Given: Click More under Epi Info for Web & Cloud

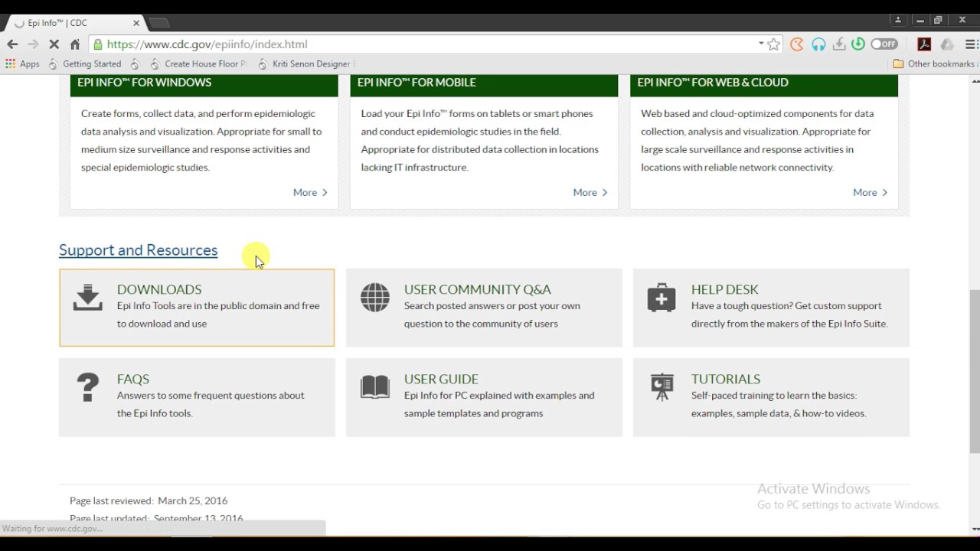Looking at the screenshot, I should click(871, 192).
